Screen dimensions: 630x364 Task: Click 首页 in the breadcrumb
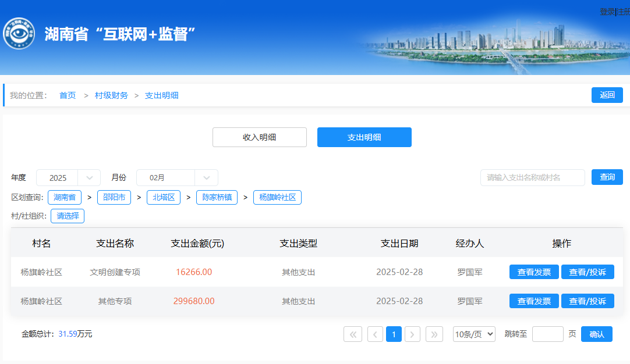(68, 95)
